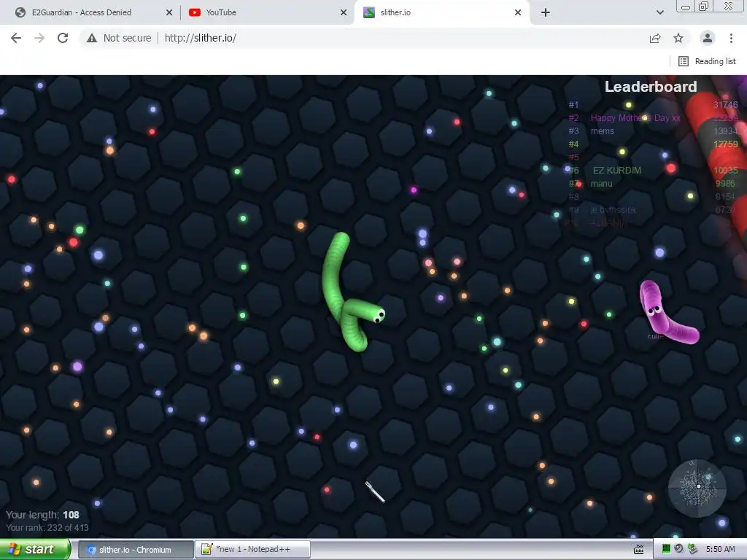
Task: Click 'EZ KURDIM' leaderboard entry
Action: click(x=617, y=171)
